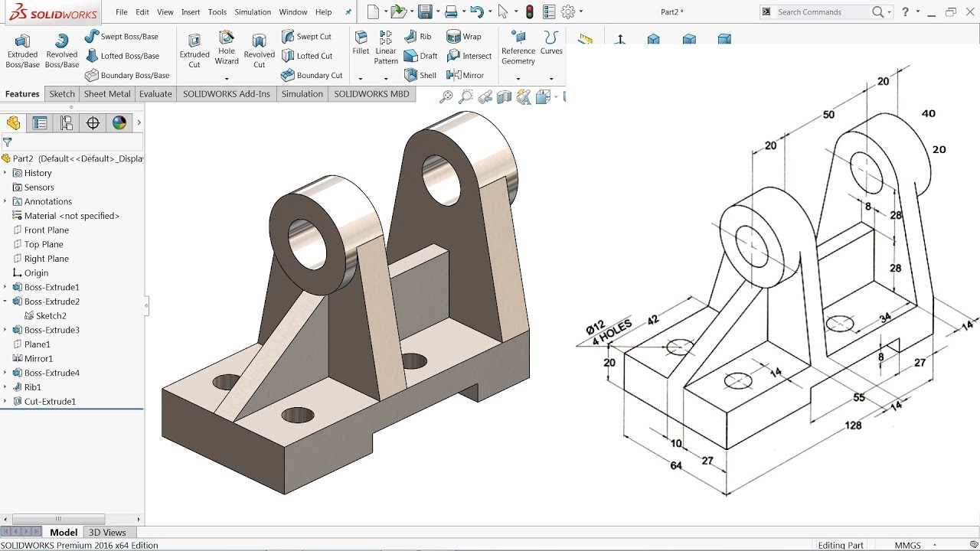This screenshot has width=980, height=551.
Task: Expand the Reference Geometry dropdown
Action: (518, 78)
